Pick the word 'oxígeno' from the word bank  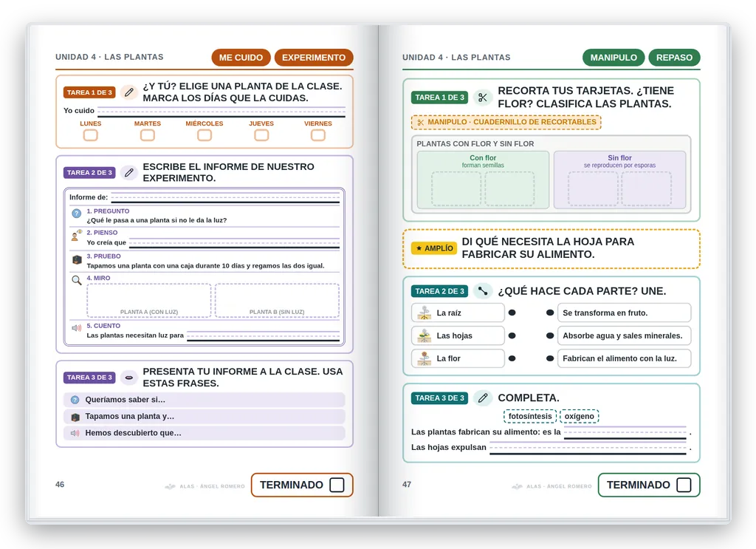click(x=580, y=416)
